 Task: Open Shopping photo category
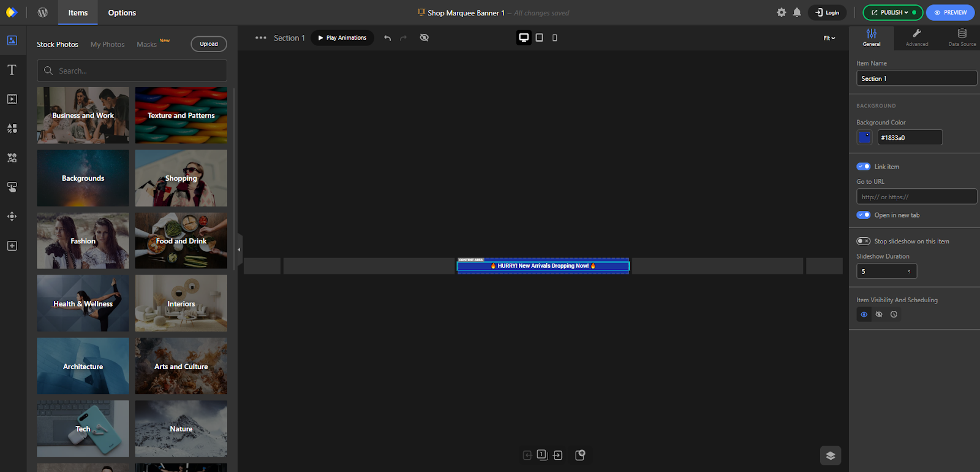181,178
